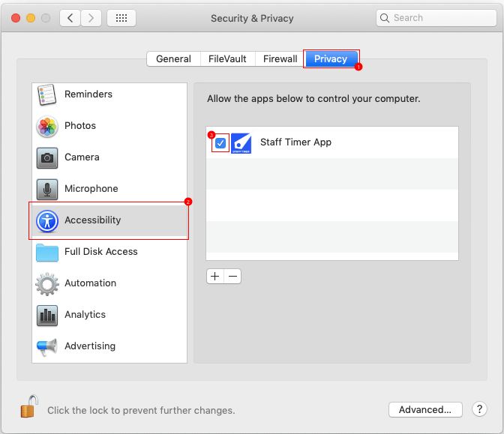Screen dimensions: 504x434
Task: Minimize window with yellow button
Action: [x=31, y=18]
